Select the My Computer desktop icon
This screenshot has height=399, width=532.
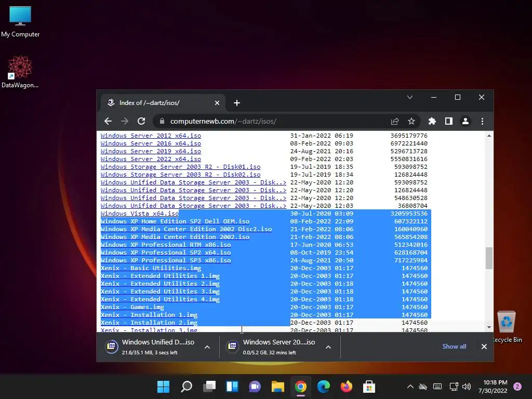[x=20, y=22]
